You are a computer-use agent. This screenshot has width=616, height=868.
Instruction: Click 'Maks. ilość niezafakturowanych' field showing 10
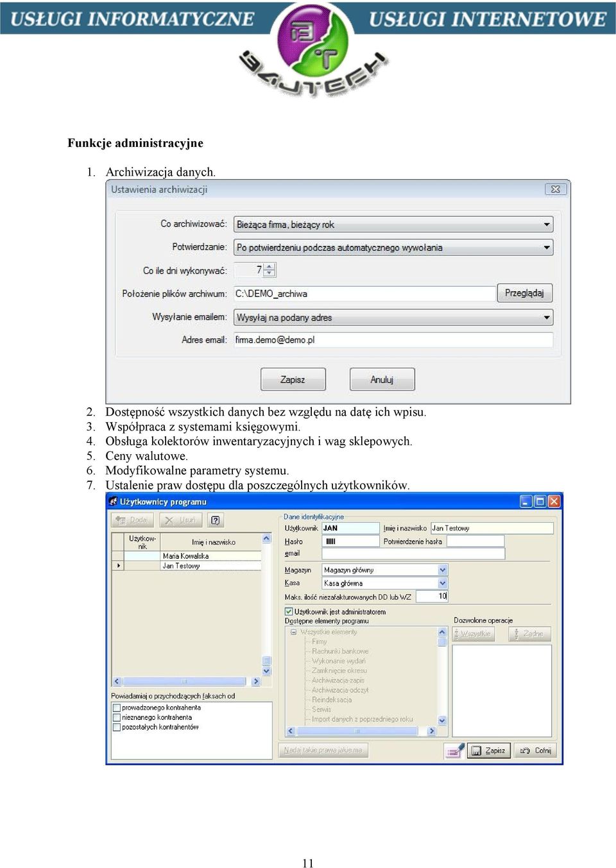tap(432, 596)
